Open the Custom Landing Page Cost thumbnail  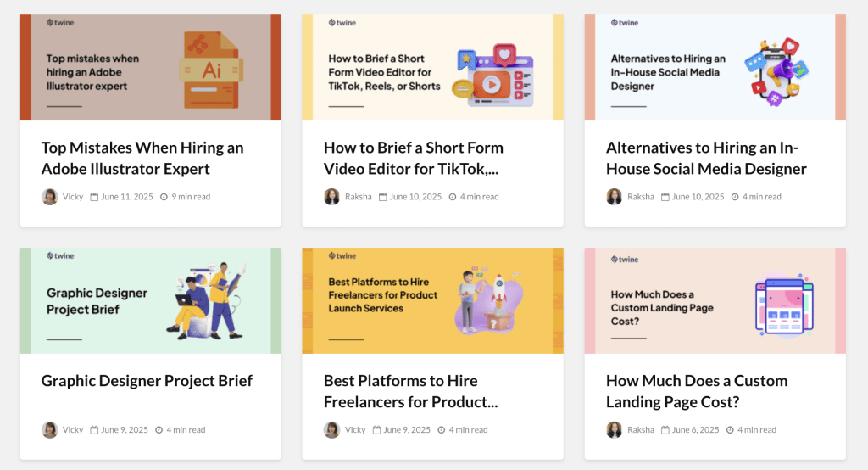point(715,301)
